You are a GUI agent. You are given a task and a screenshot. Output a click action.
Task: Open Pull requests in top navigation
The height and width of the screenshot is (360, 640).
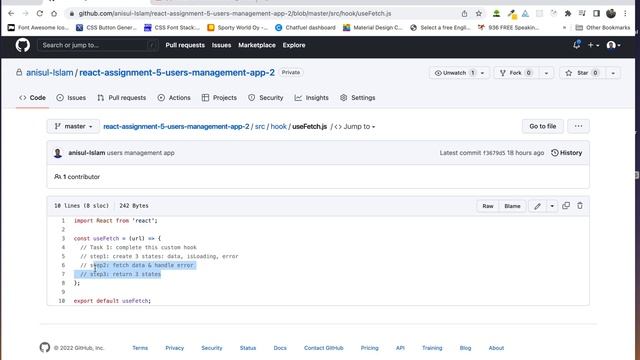pos(185,45)
